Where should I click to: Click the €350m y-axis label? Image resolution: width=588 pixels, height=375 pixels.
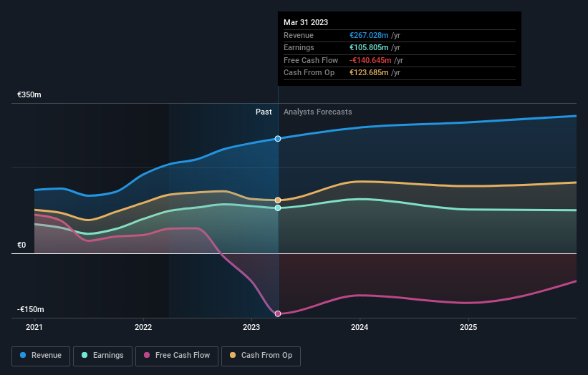coord(29,94)
